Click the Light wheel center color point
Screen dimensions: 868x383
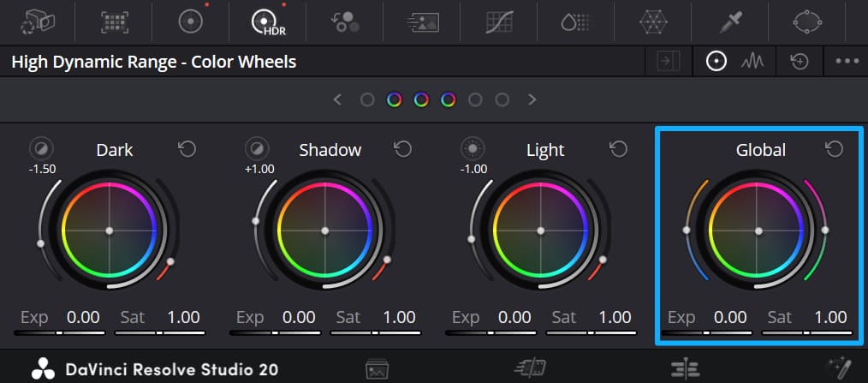(541, 230)
